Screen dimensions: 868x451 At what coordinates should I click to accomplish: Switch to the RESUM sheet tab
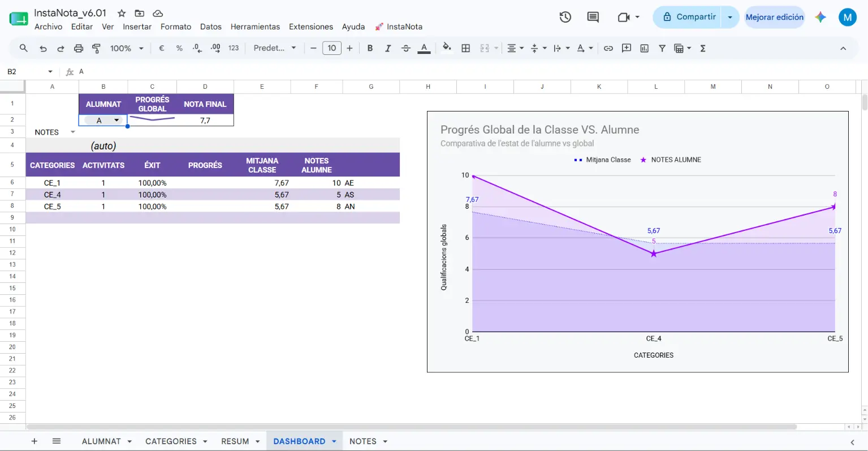coord(235,441)
